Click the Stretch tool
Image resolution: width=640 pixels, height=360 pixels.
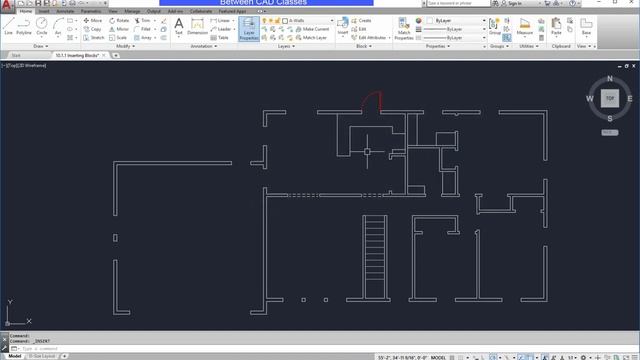click(94, 38)
